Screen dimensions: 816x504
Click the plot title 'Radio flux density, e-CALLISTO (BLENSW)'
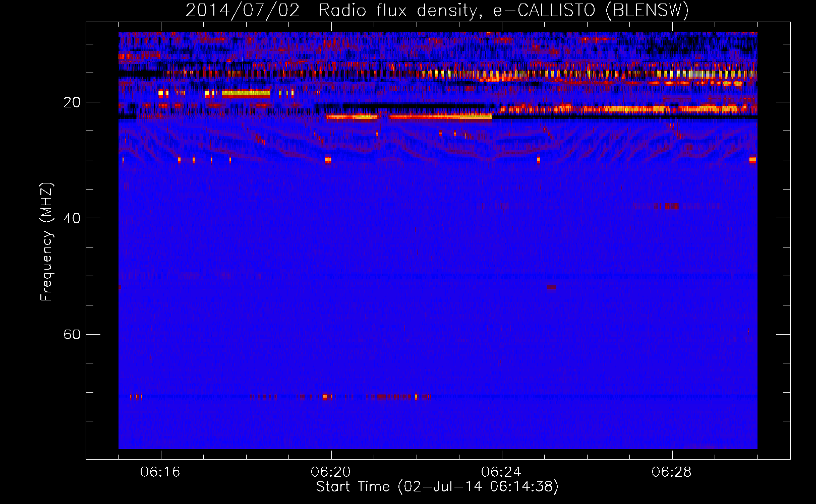pyautogui.click(x=503, y=11)
